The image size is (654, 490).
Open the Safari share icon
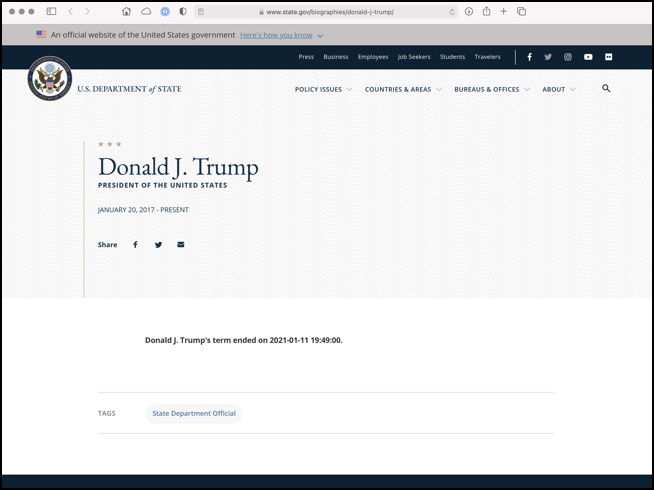tap(486, 11)
